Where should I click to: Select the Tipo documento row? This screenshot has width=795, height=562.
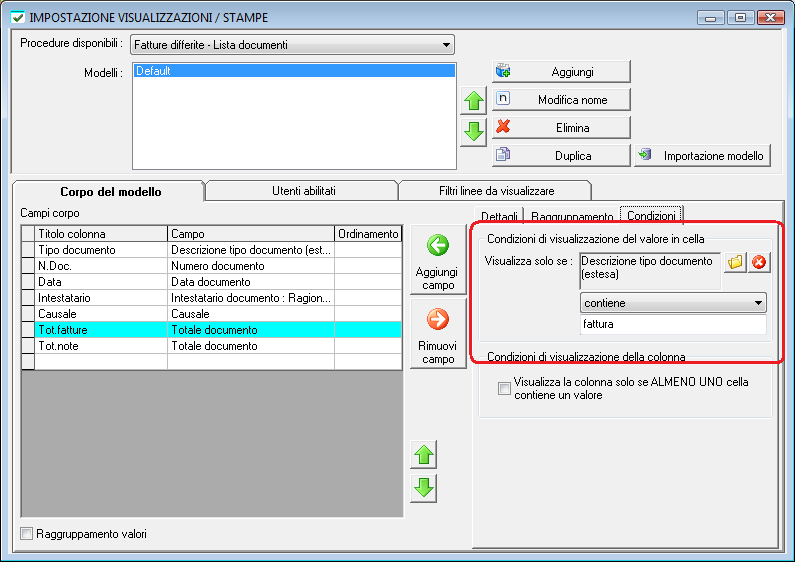pos(212,250)
